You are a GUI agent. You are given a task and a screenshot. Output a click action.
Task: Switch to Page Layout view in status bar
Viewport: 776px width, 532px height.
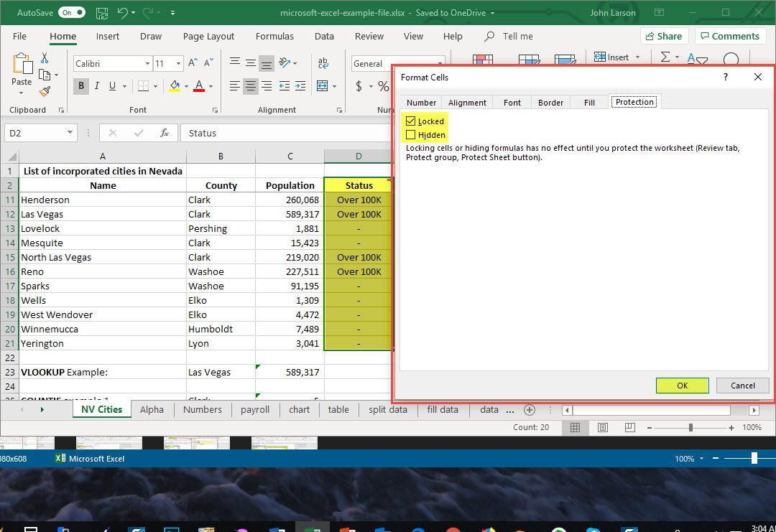click(603, 427)
